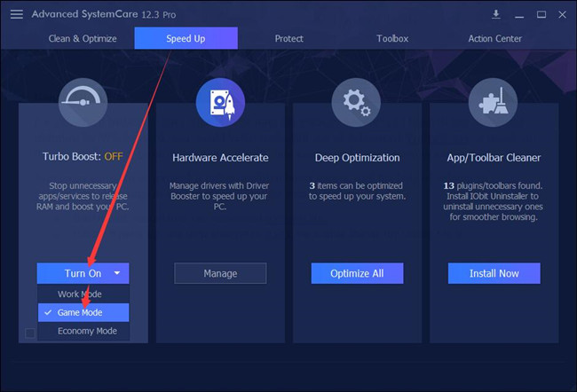
Task: Click the Turn On button
Action: [83, 273]
